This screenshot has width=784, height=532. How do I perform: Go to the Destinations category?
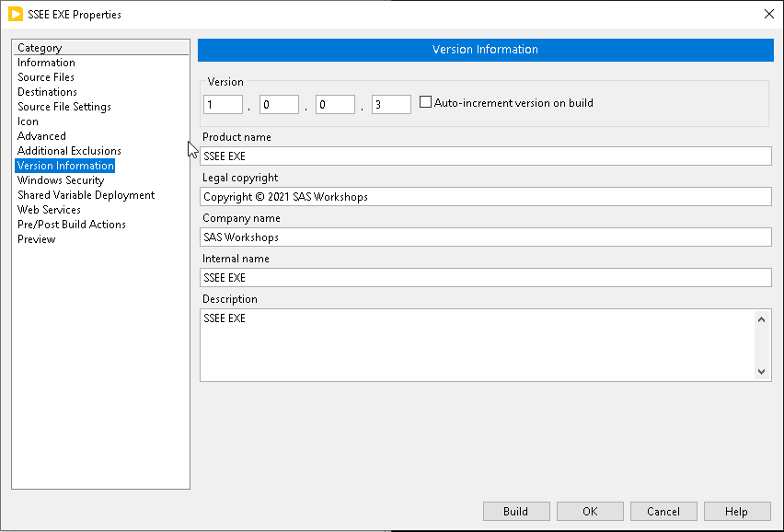(x=47, y=92)
